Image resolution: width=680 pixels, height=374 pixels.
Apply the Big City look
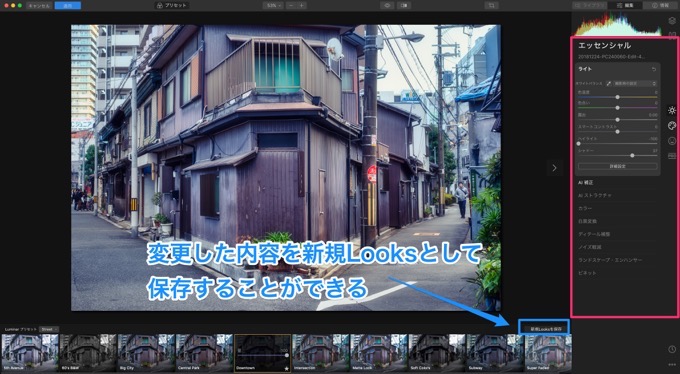tap(146, 353)
